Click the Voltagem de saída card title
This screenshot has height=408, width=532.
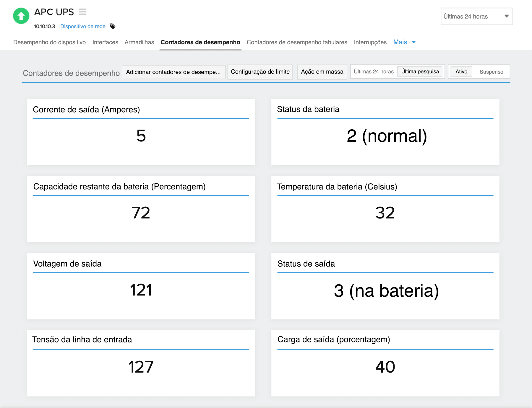67,264
